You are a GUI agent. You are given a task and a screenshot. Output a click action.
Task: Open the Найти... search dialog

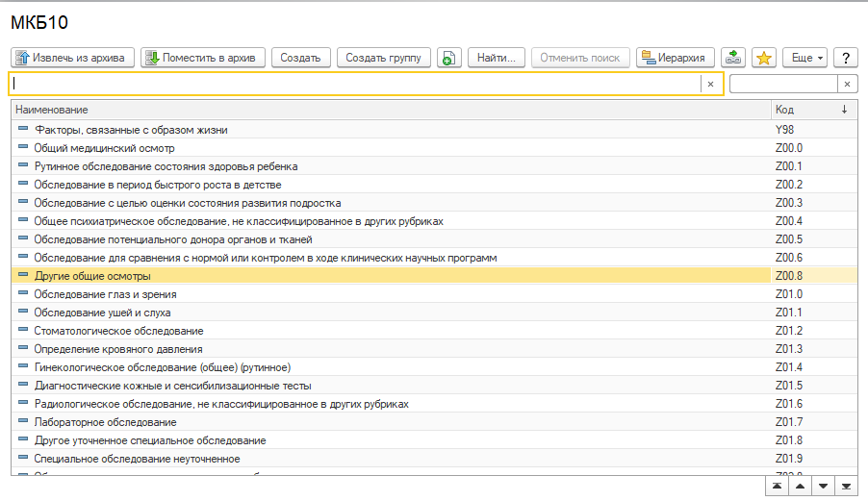[497, 58]
